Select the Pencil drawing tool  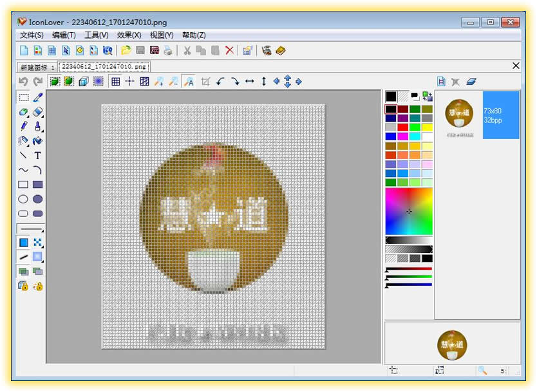pos(23,126)
